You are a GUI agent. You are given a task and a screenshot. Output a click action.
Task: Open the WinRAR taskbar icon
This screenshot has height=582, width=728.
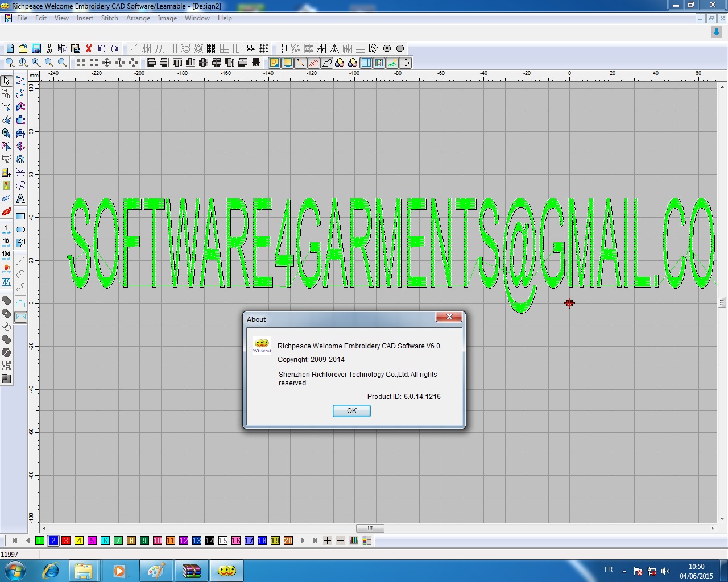click(191, 571)
